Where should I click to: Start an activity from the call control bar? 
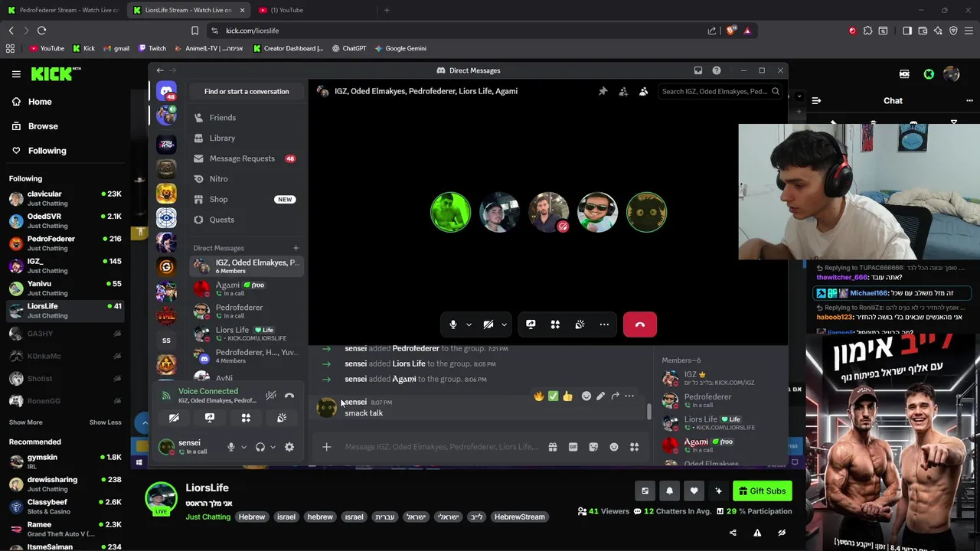(555, 324)
